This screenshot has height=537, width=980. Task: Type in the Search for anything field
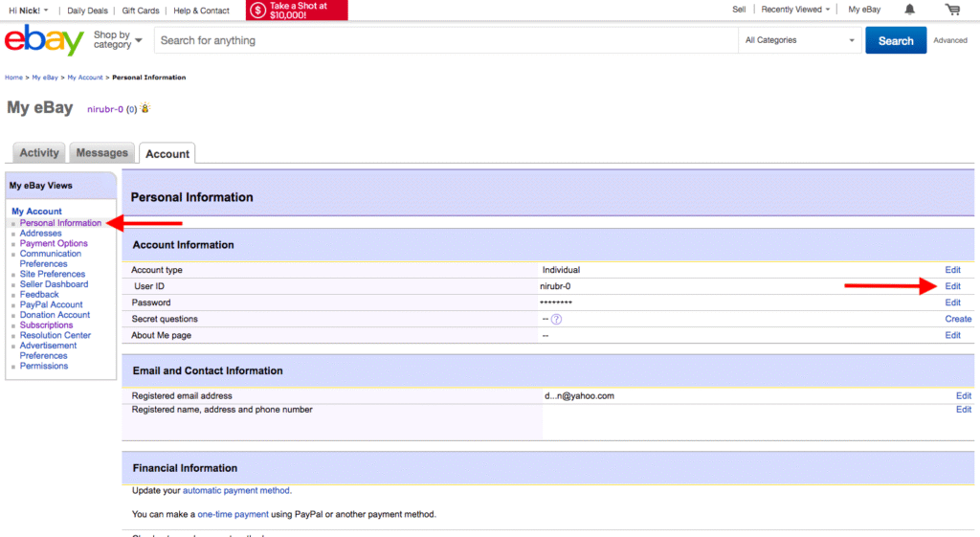point(445,40)
